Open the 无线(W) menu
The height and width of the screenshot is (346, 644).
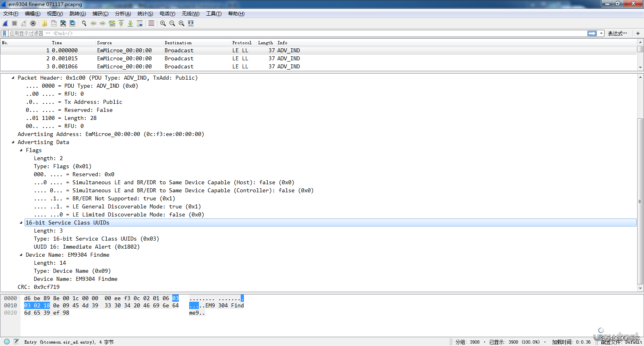point(190,14)
